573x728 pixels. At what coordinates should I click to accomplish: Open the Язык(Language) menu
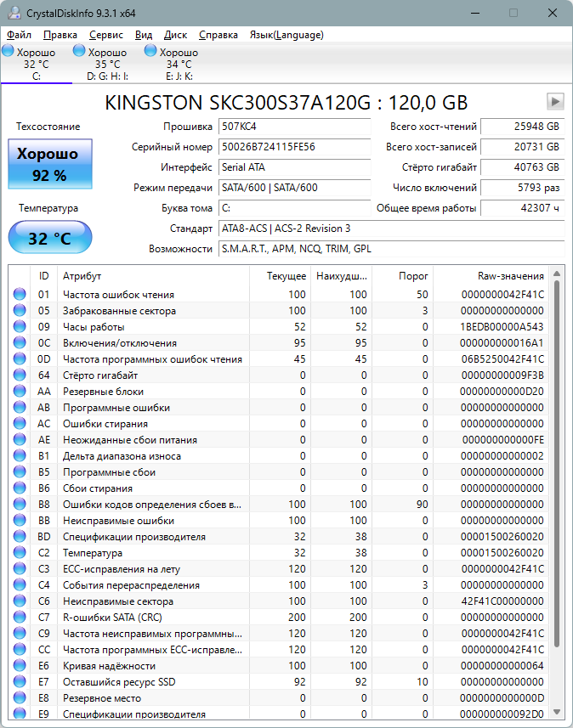[286, 35]
